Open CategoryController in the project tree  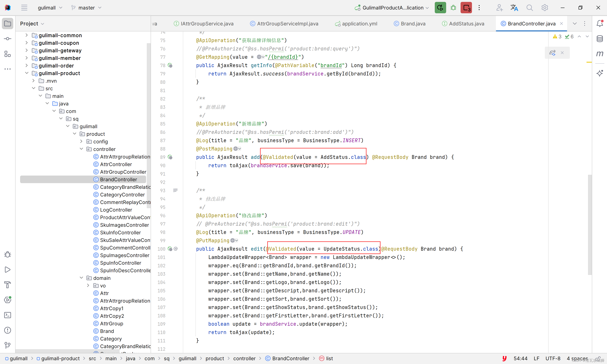tap(122, 195)
